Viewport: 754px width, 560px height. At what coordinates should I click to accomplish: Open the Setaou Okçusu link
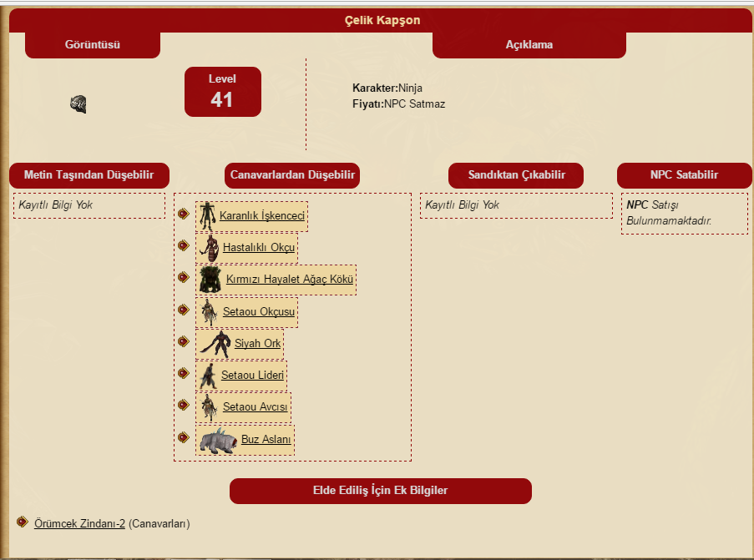pyautogui.click(x=259, y=311)
